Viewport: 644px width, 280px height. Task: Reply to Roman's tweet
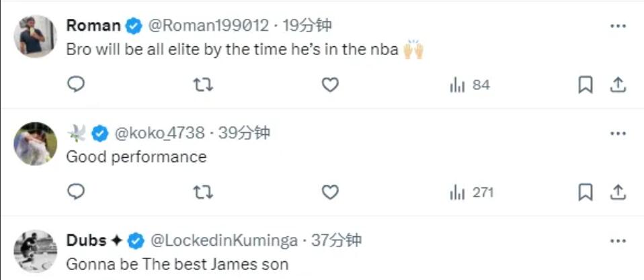point(77,85)
